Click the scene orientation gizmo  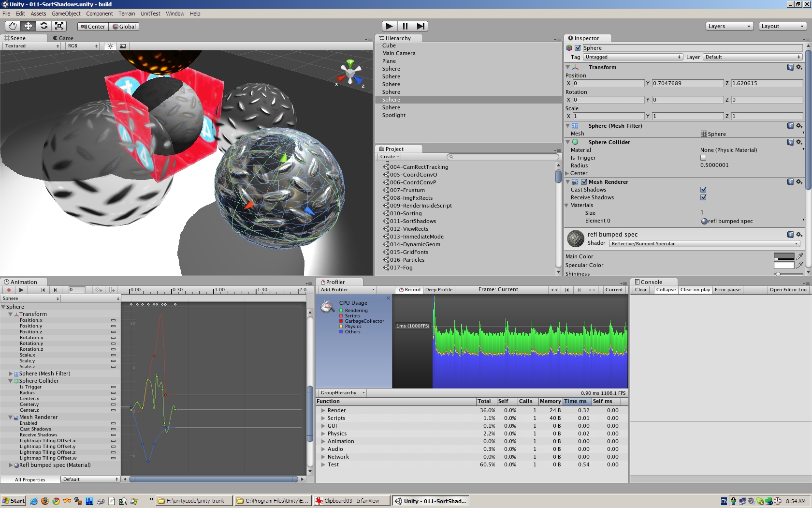click(x=350, y=73)
